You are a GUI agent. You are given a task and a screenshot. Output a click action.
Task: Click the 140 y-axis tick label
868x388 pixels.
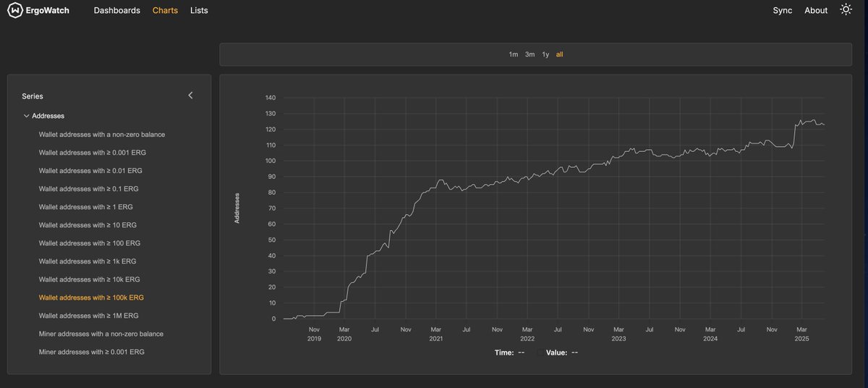271,98
